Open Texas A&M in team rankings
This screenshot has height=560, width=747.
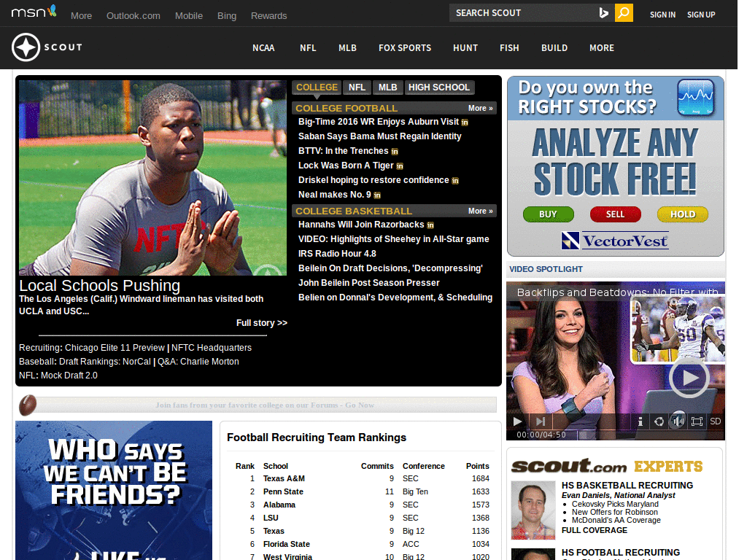click(284, 478)
